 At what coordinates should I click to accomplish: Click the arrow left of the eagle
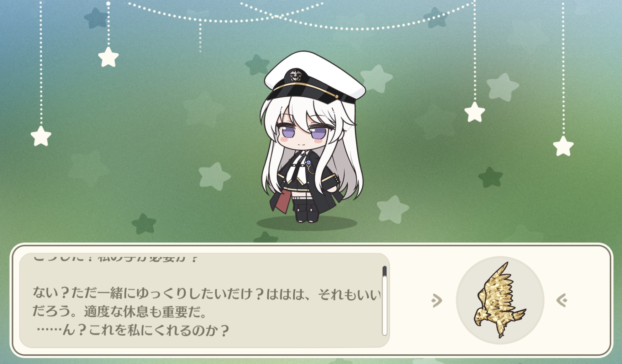437,300
